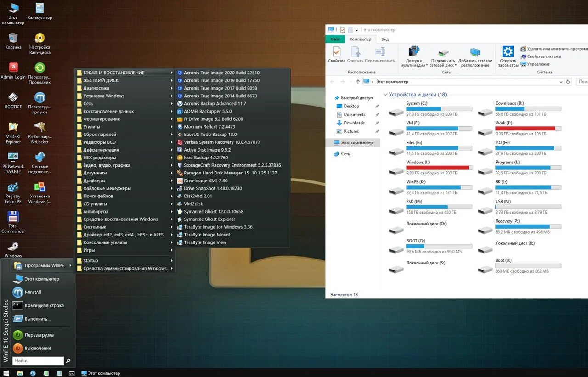
Task: Open the Файл tab in Explorer
Action: (335, 39)
